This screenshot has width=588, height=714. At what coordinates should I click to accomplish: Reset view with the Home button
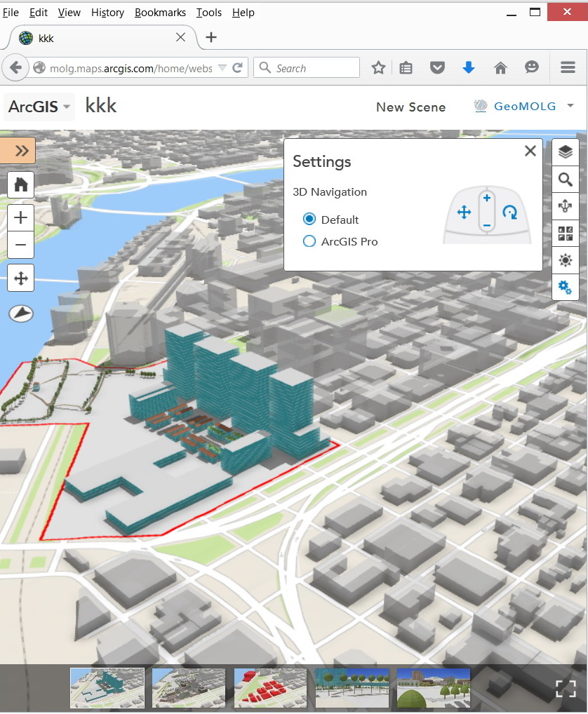pos(21,185)
